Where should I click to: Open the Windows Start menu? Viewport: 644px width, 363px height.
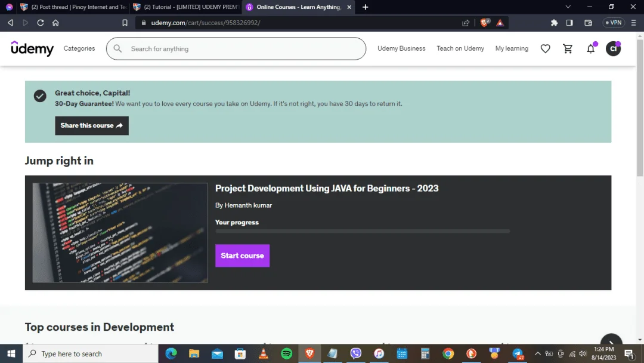(11, 353)
